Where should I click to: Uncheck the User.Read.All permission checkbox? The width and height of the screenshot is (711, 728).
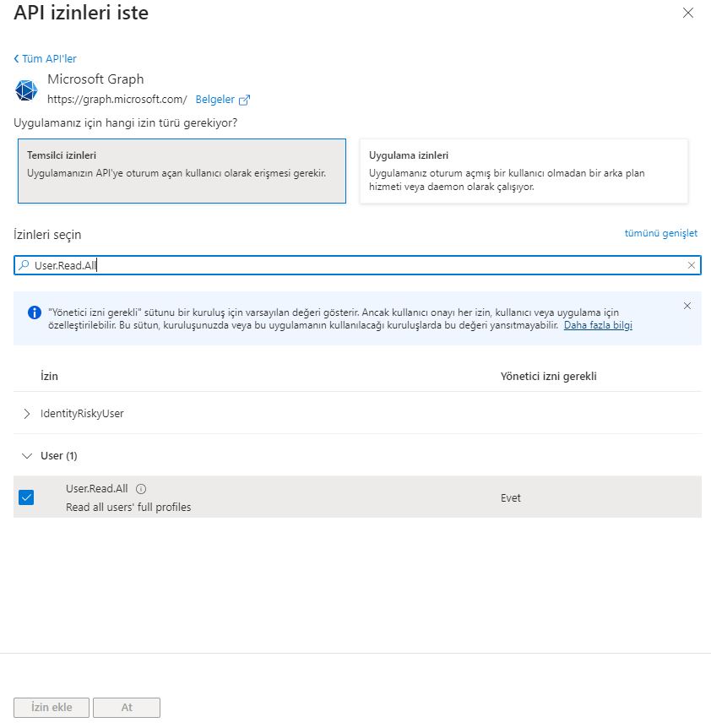click(26, 497)
